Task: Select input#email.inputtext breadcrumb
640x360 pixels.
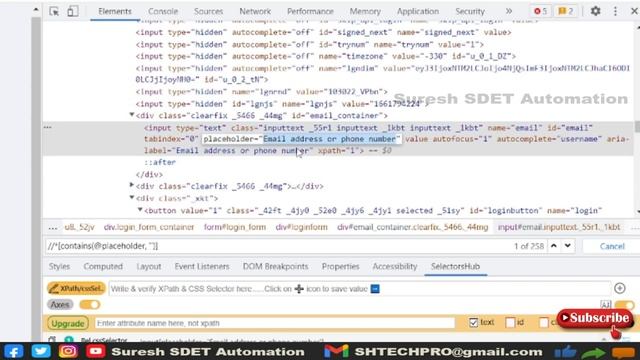Action: tap(559, 227)
